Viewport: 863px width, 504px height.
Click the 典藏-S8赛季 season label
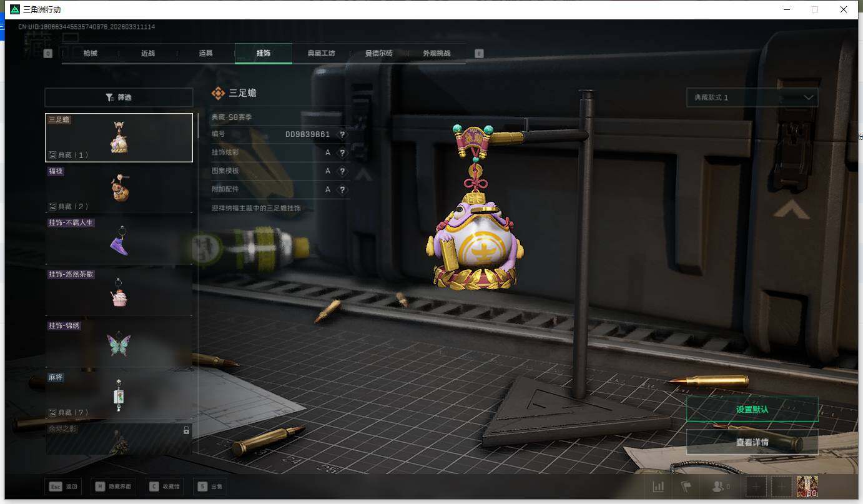click(232, 117)
